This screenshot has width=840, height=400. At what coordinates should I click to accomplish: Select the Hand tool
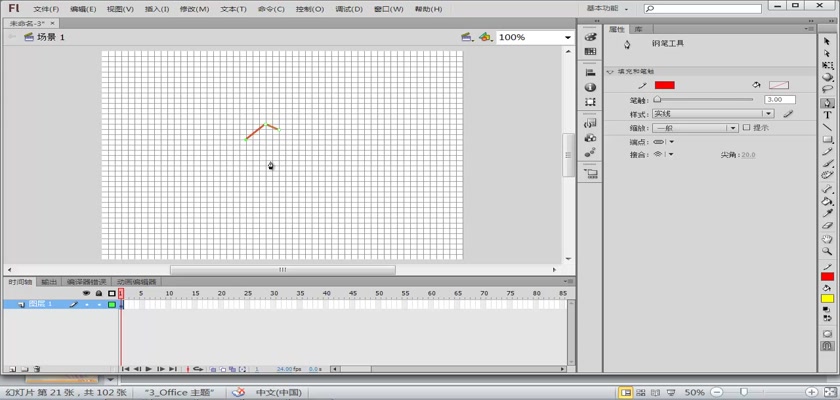(x=827, y=239)
